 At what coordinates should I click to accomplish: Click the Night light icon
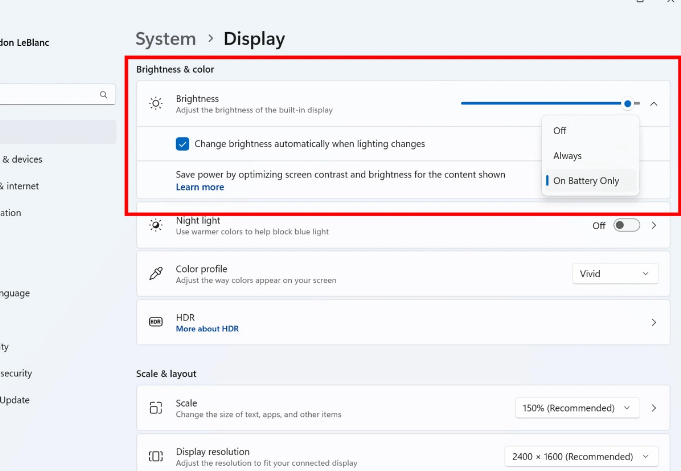tap(155, 225)
